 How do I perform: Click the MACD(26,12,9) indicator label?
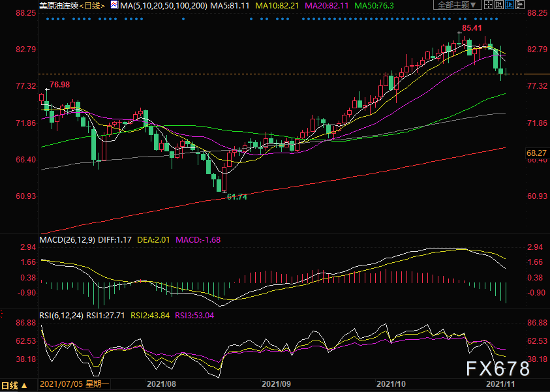coord(67,240)
